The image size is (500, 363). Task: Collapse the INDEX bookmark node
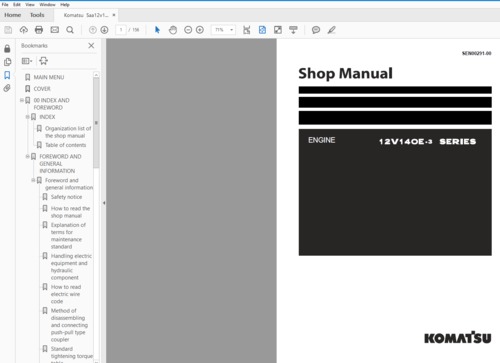(x=28, y=117)
